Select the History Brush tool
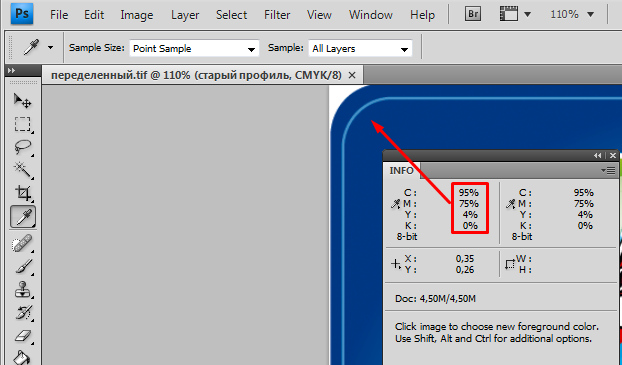 point(23,312)
